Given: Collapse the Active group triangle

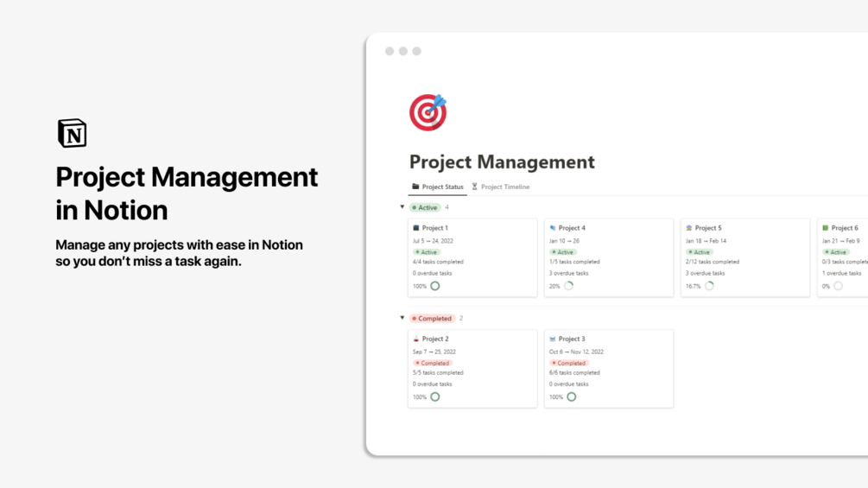Looking at the screenshot, I should coord(402,207).
